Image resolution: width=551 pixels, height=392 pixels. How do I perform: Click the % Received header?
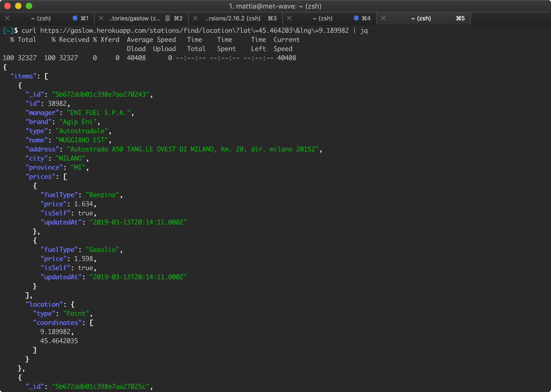pos(70,40)
